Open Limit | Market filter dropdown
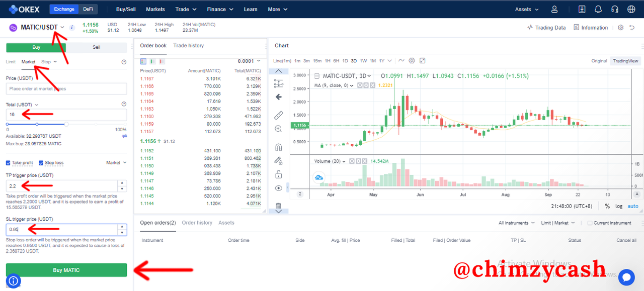 [x=557, y=223]
